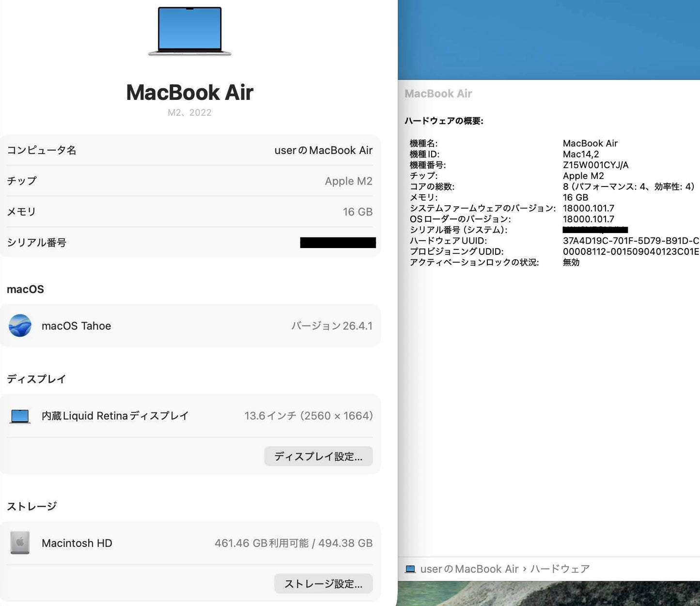This screenshot has width=700, height=606.
Task: Click the チップ row value Apple M2
Action: pos(348,181)
